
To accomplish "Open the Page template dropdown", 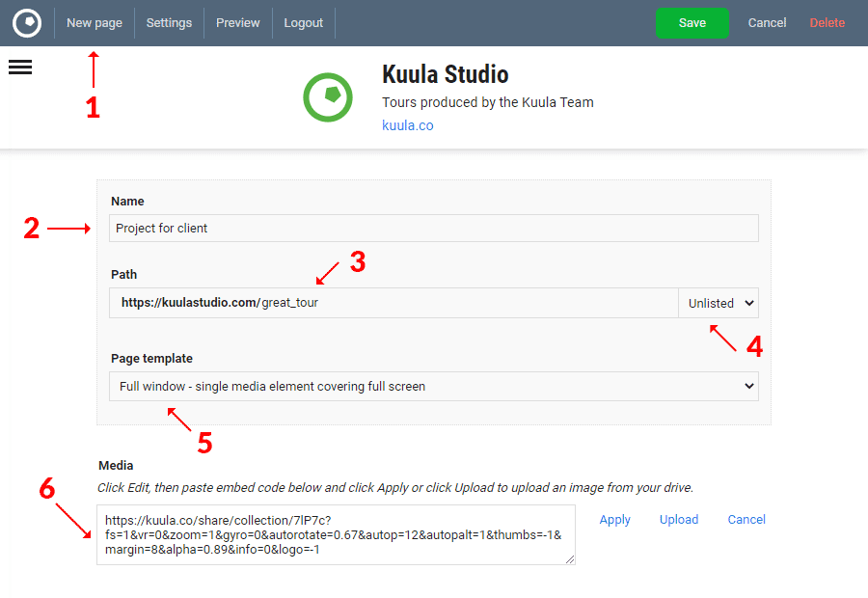I will click(433, 386).
